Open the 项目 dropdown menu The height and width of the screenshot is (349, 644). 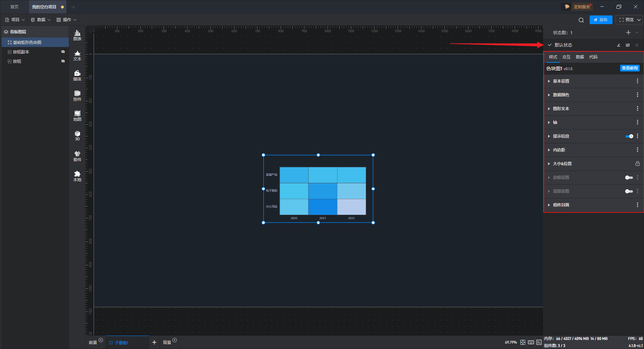15,20
